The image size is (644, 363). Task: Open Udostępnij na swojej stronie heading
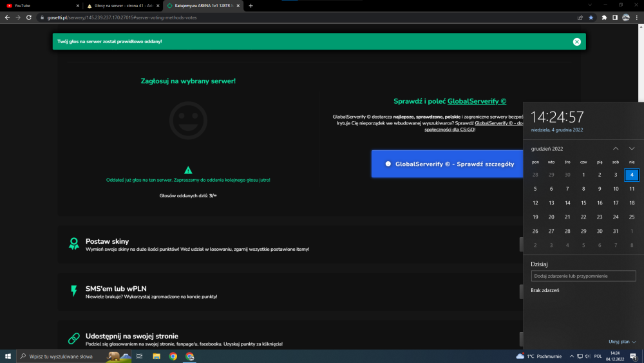132,336
